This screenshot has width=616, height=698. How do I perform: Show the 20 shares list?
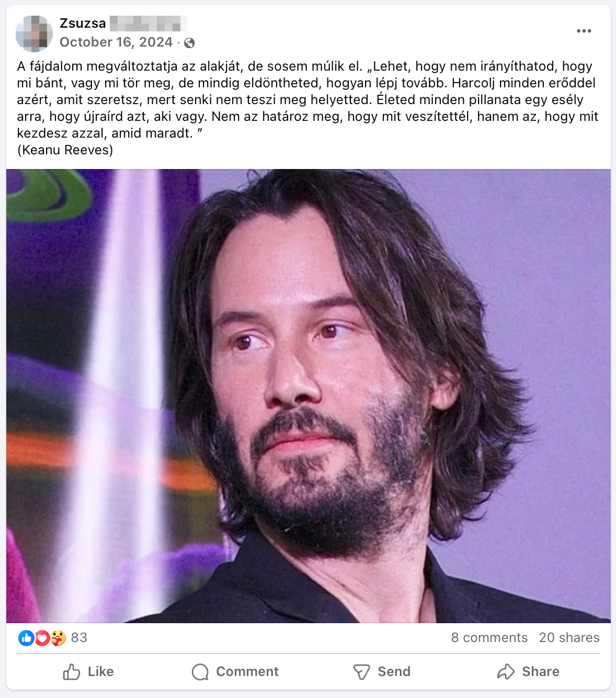pyautogui.click(x=569, y=638)
